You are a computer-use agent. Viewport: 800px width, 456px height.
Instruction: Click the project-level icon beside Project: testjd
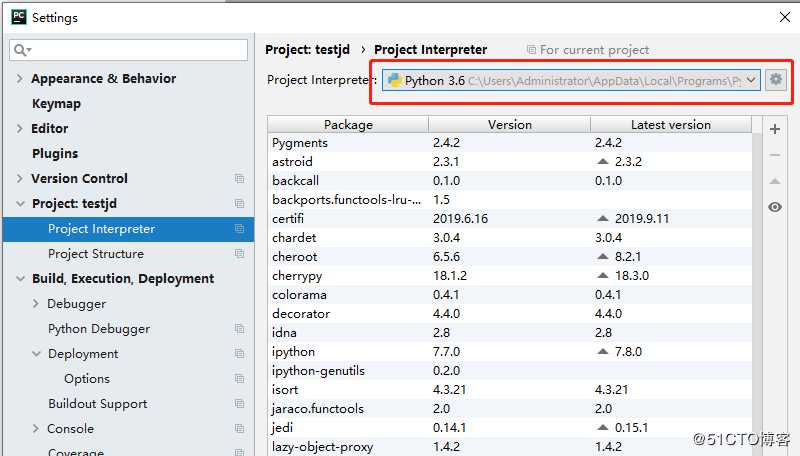(x=239, y=204)
